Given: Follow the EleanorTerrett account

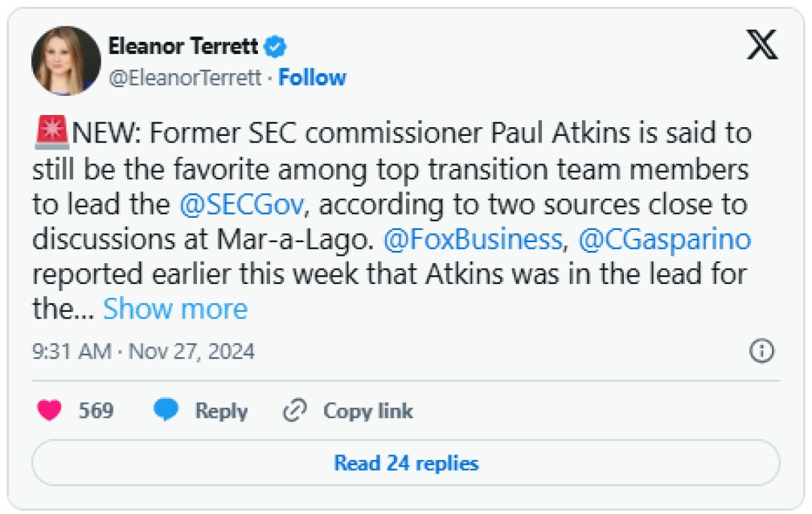Looking at the screenshot, I should pyautogui.click(x=312, y=78).
